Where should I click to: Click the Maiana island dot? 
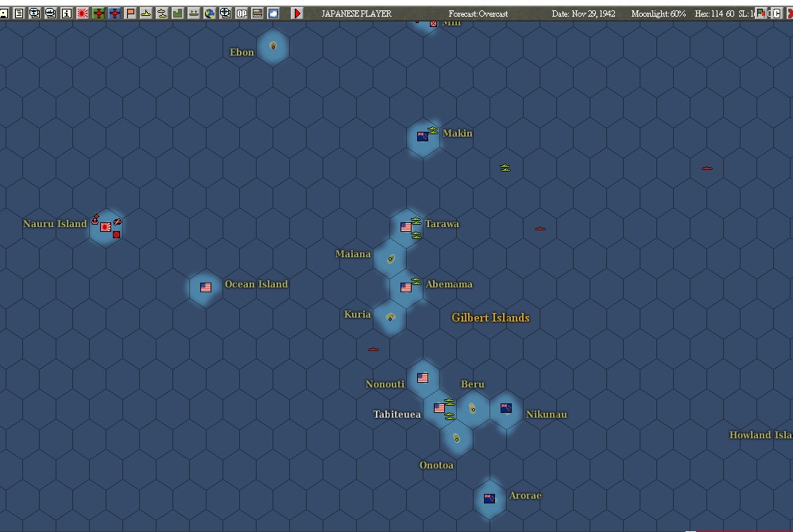coord(390,259)
